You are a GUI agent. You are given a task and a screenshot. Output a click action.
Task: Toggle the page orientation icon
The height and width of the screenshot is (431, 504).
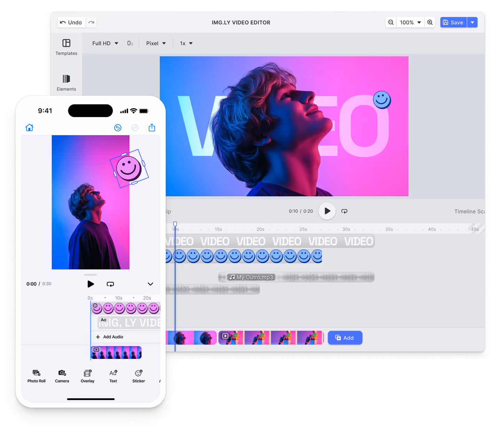[130, 43]
